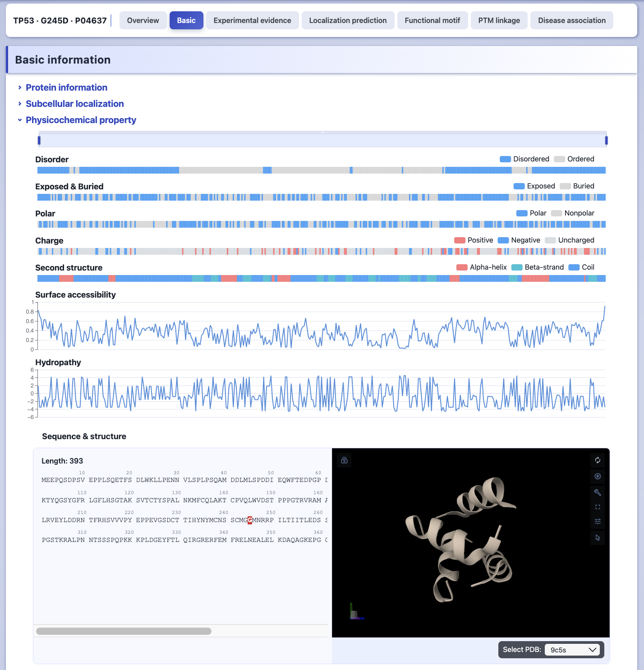Switch to Overview tab
Image resolution: width=644 pixels, height=670 pixels.
pos(143,20)
